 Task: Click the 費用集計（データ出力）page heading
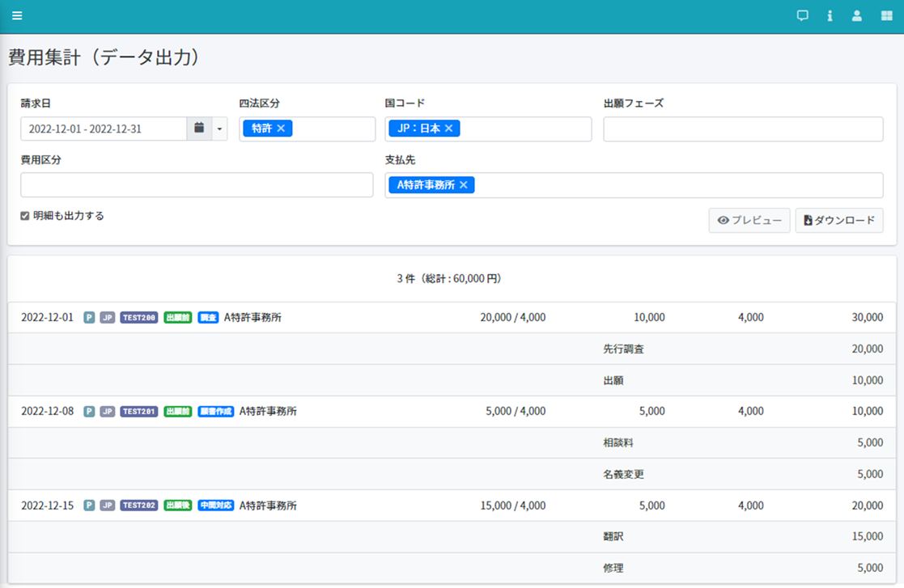[104, 57]
